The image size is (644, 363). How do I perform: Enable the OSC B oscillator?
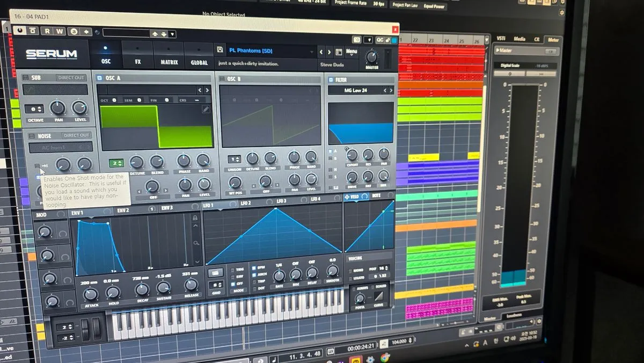222,79
